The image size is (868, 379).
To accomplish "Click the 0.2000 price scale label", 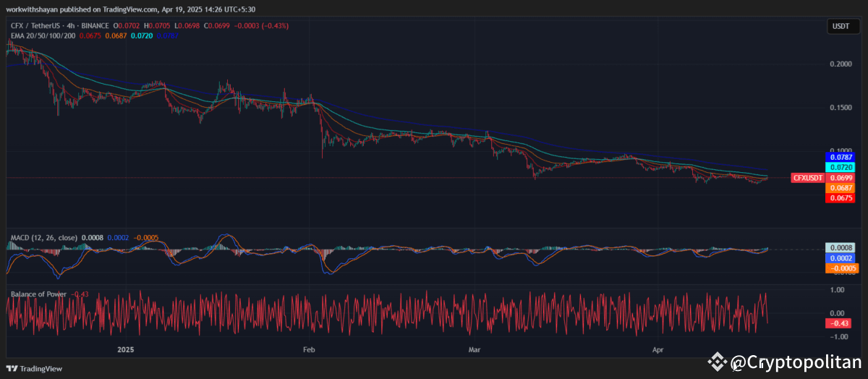I will [x=840, y=64].
